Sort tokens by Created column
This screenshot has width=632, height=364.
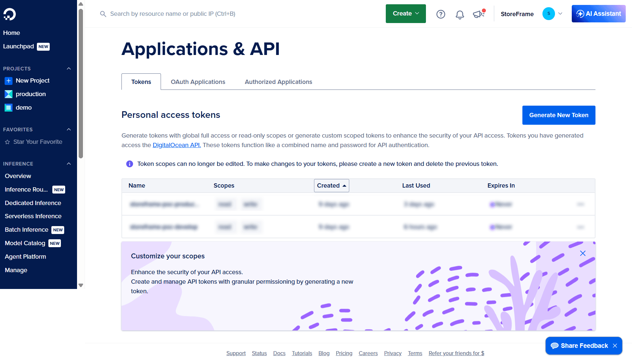[x=331, y=186]
